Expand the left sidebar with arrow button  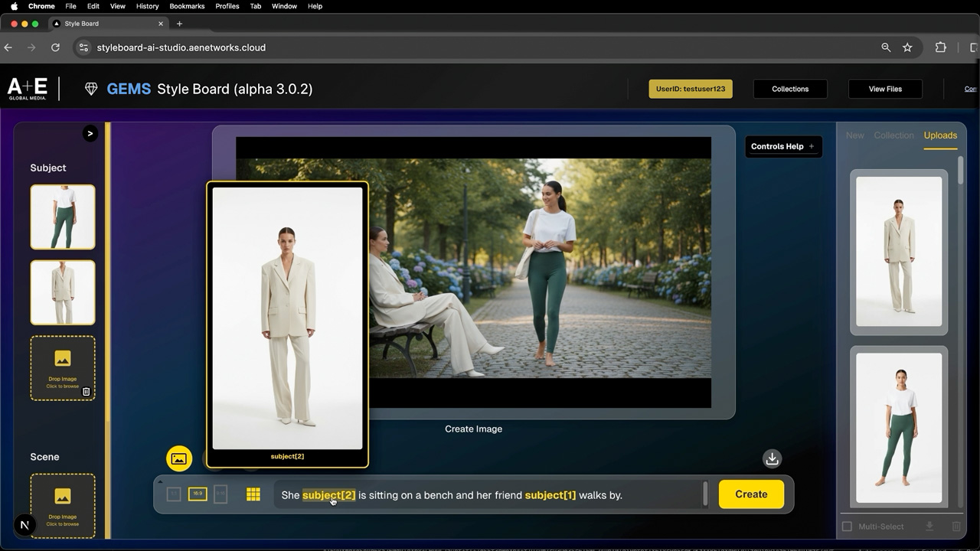click(90, 134)
